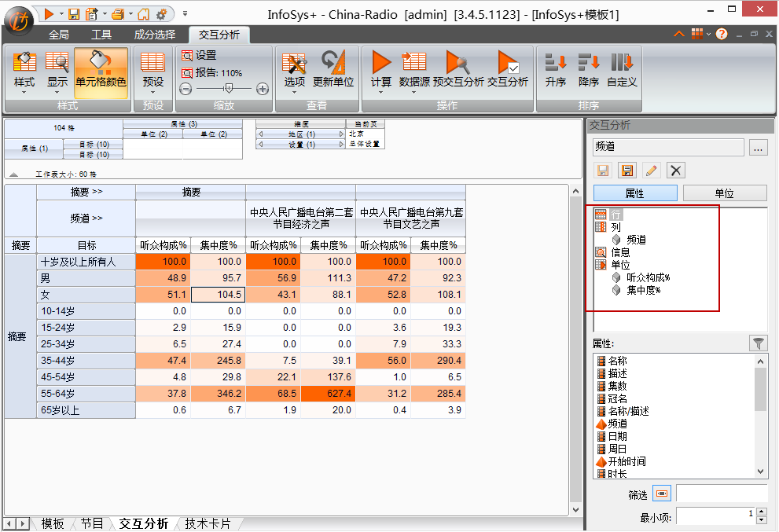
Task: Switch to the 成分选择 ribbon tab
Action: 155,35
